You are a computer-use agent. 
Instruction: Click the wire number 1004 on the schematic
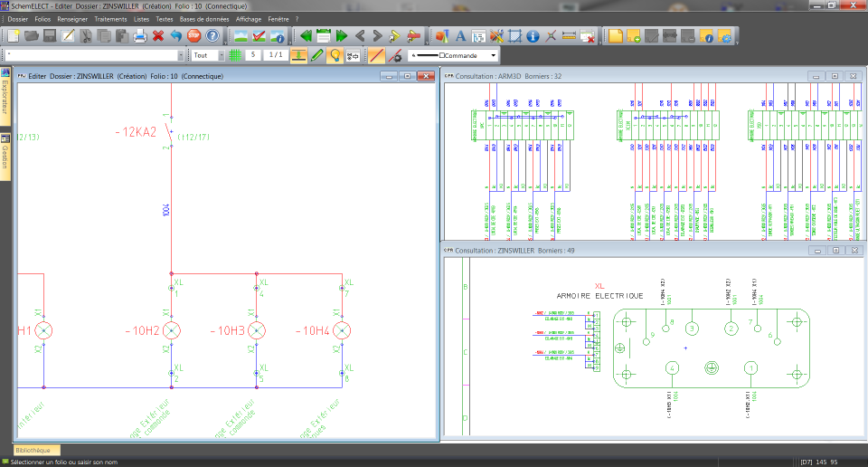click(x=166, y=211)
